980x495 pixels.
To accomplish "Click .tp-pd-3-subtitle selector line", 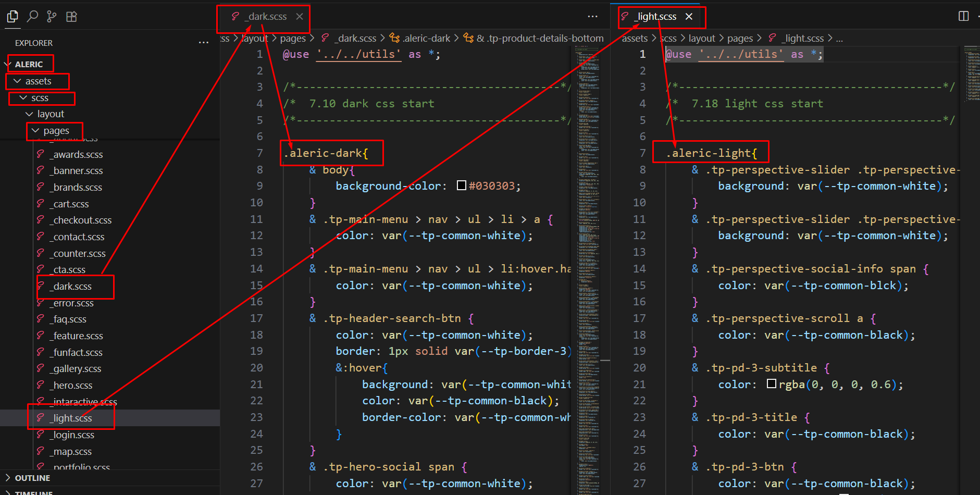I will click(761, 368).
